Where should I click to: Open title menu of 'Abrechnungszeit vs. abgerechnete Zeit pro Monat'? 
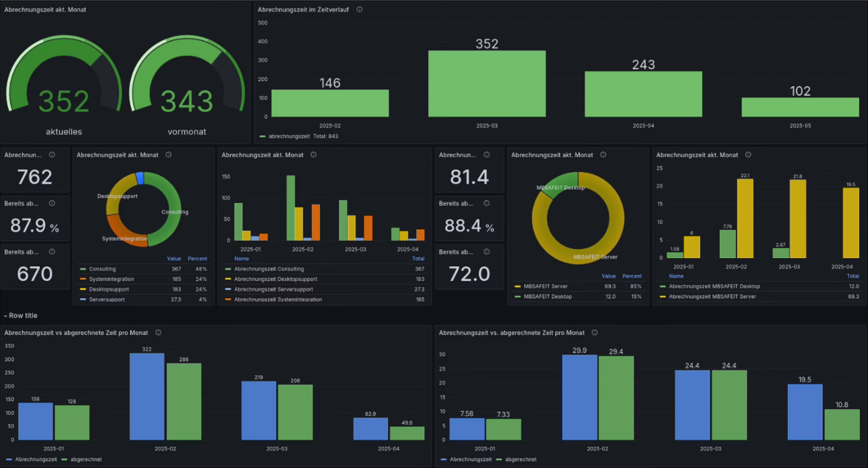click(x=512, y=333)
